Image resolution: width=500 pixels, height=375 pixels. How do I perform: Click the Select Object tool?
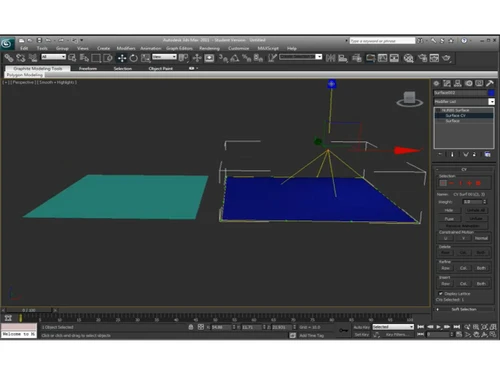pyautogui.click(x=72, y=58)
